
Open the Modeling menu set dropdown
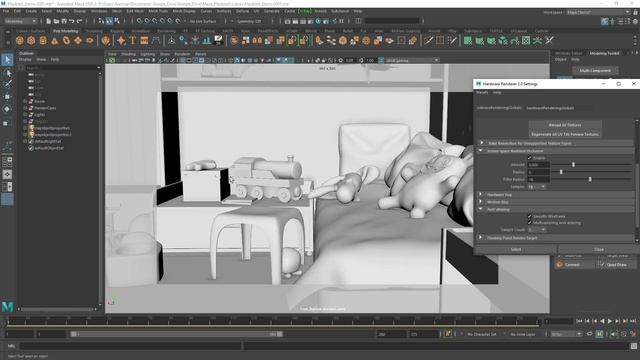20,21
